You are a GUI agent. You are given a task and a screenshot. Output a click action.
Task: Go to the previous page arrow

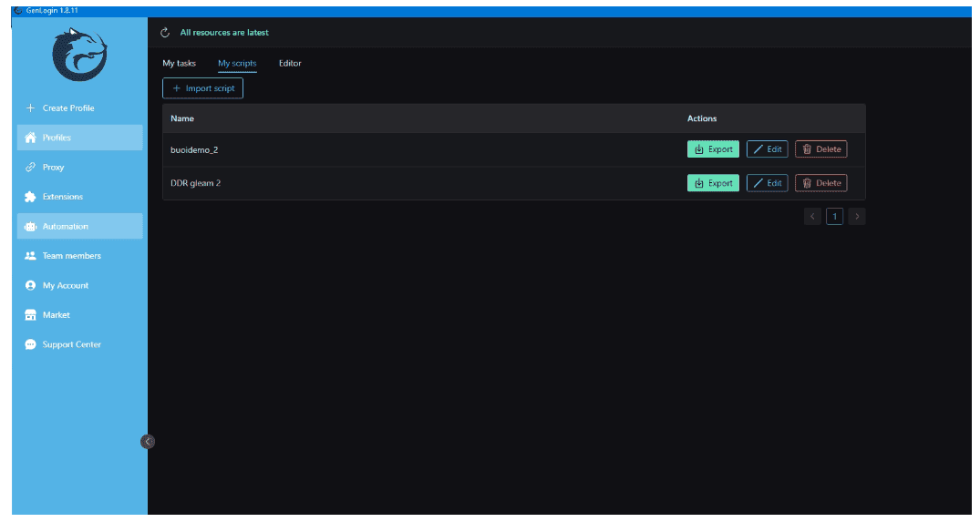click(812, 216)
